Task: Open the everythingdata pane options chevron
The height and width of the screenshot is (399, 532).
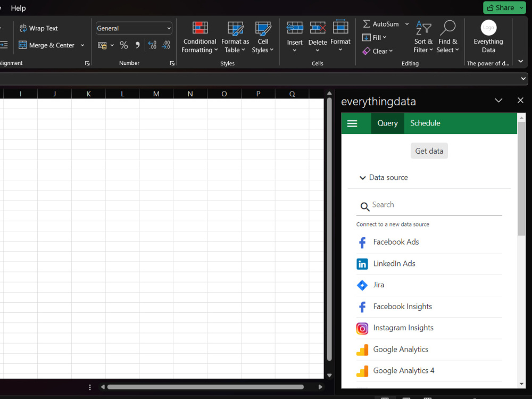Action: [x=498, y=101]
